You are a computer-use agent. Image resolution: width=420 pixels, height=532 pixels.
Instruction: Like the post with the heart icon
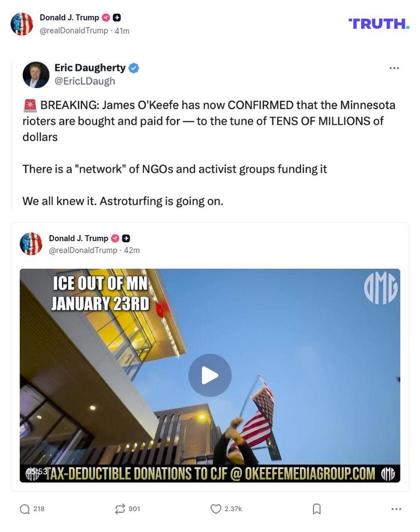[215, 509]
